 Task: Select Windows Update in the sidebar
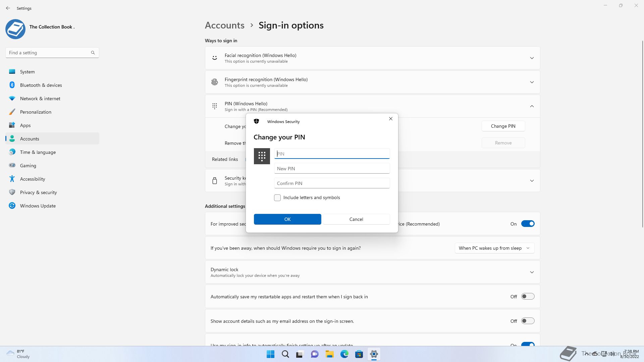tap(38, 206)
